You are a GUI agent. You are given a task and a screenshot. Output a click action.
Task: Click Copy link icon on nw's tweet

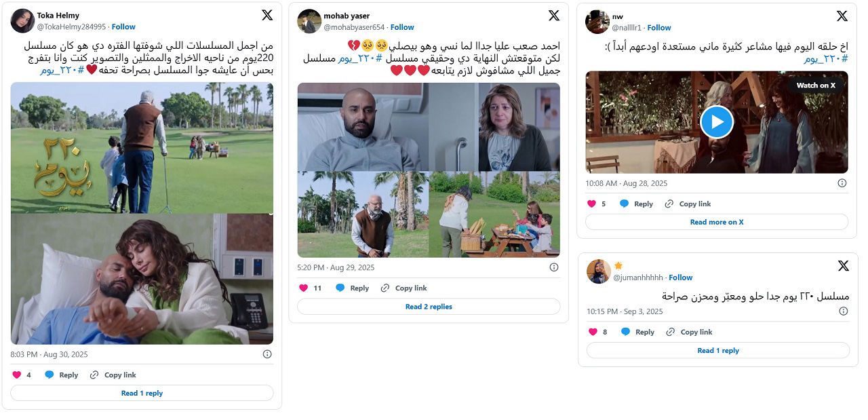pos(669,204)
